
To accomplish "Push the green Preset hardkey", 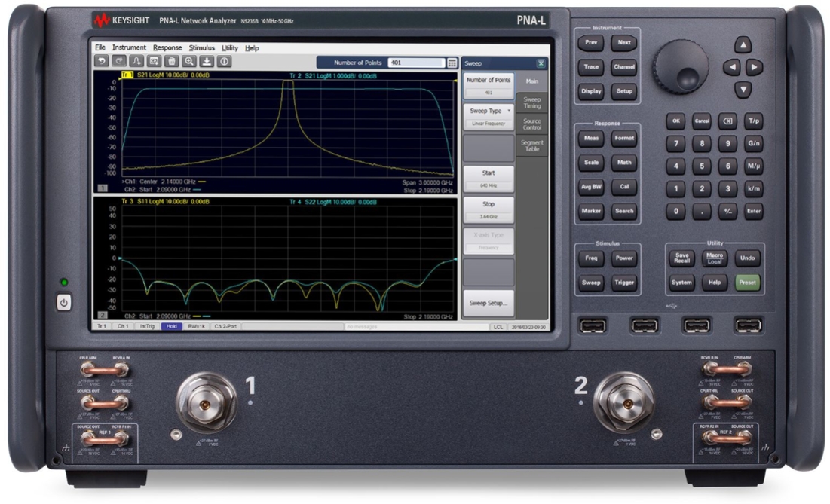I will (747, 283).
